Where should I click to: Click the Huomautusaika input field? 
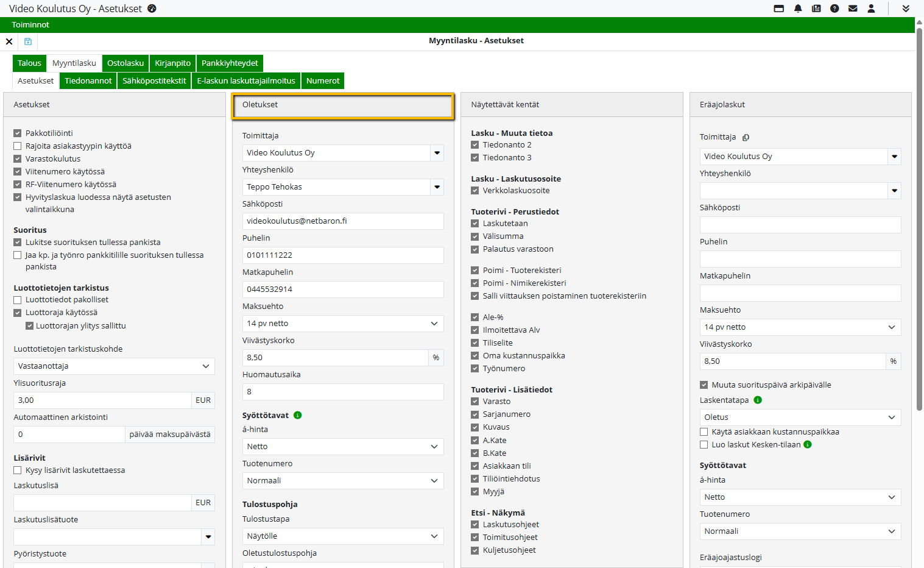tap(342, 392)
